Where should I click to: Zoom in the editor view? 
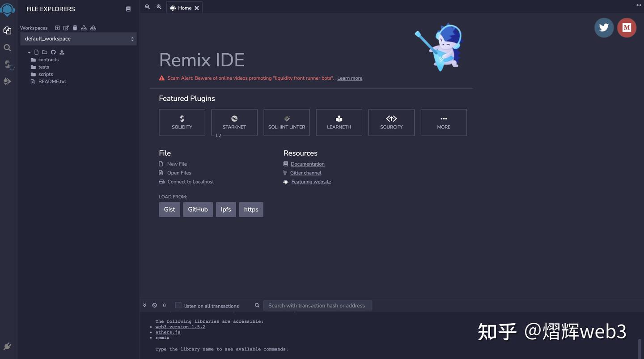pyautogui.click(x=159, y=7)
